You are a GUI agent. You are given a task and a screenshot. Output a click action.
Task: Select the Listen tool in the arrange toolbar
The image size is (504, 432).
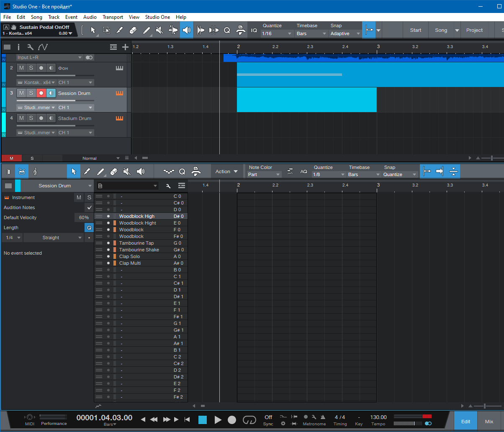click(186, 30)
